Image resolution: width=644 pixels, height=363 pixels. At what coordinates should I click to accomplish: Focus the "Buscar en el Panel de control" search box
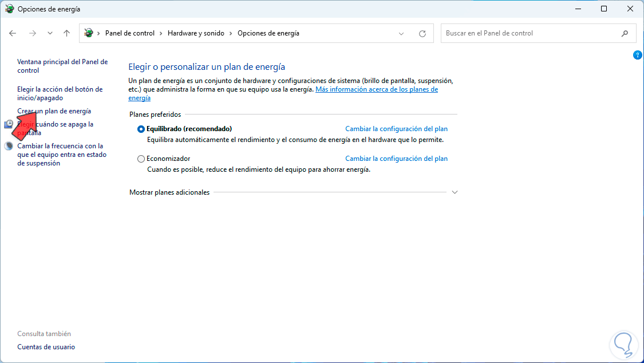tap(539, 33)
